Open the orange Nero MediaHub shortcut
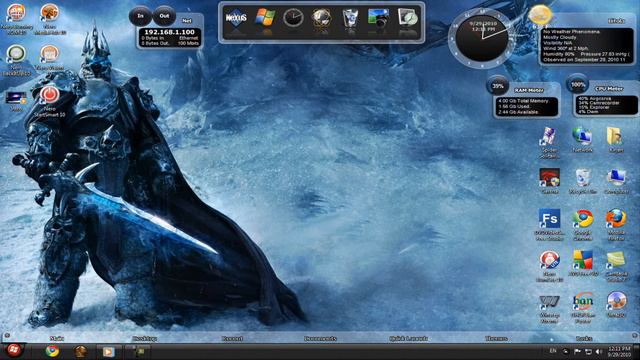The image size is (640, 360). 49,18
